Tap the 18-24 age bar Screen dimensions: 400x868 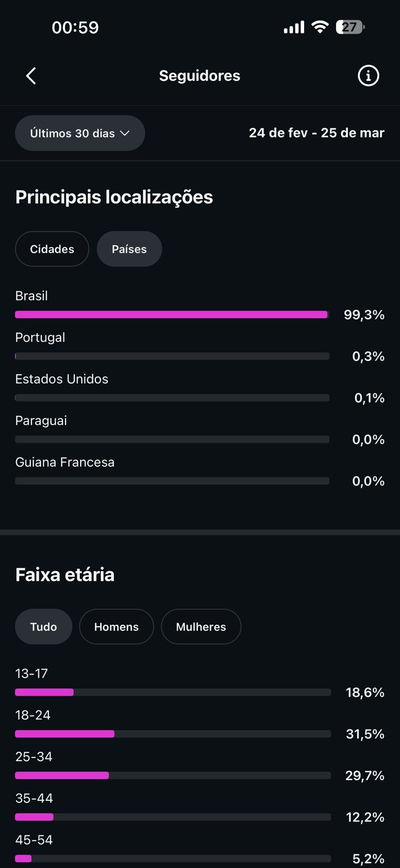(x=172, y=734)
